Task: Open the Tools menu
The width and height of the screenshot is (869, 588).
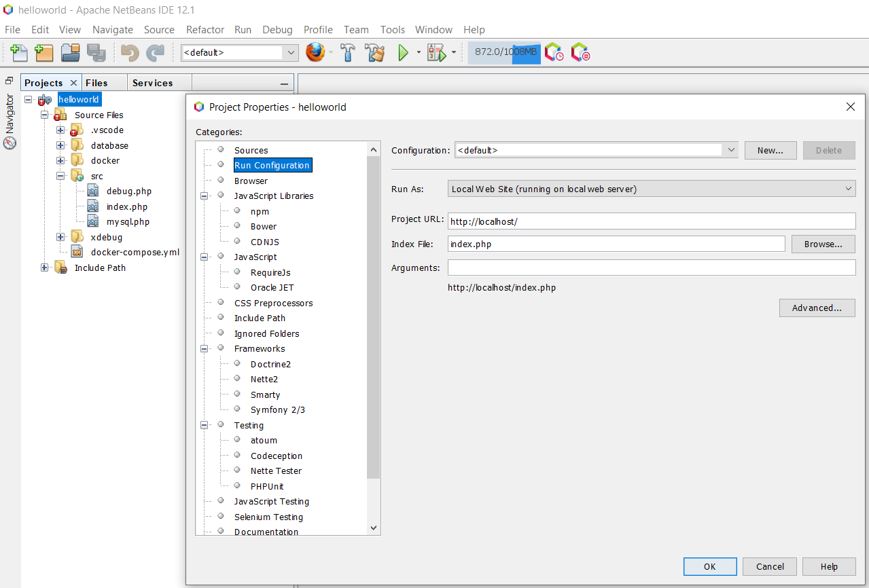Action: [393, 29]
